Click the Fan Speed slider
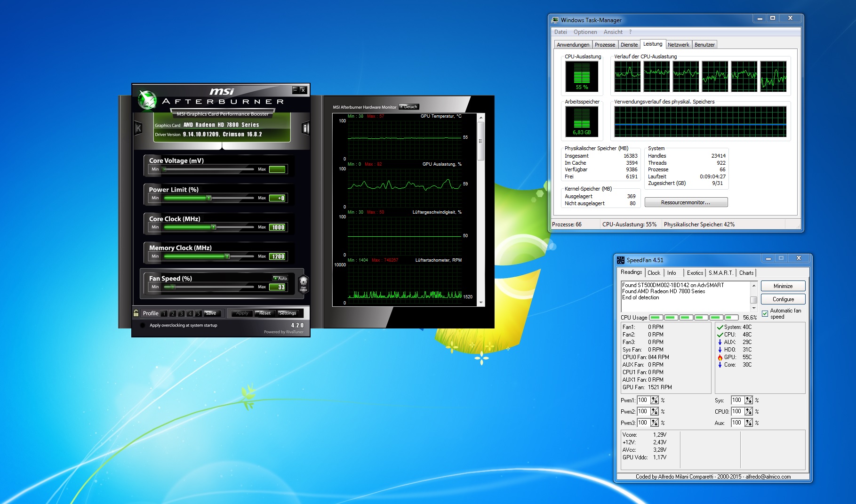The height and width of the screenshot is (504, 856). (208, 287)
